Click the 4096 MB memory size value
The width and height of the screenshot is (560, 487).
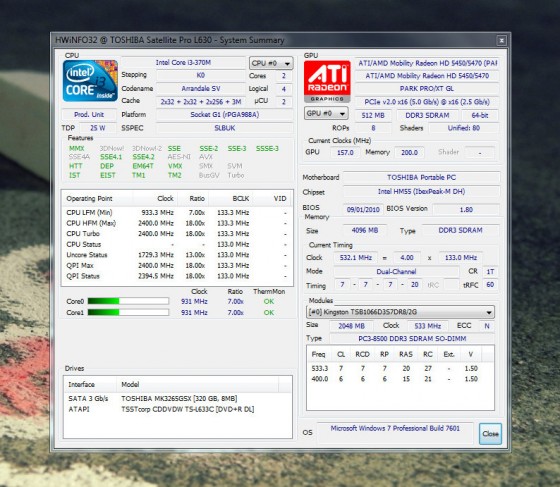pyautogui.click(x=365, y=230)
